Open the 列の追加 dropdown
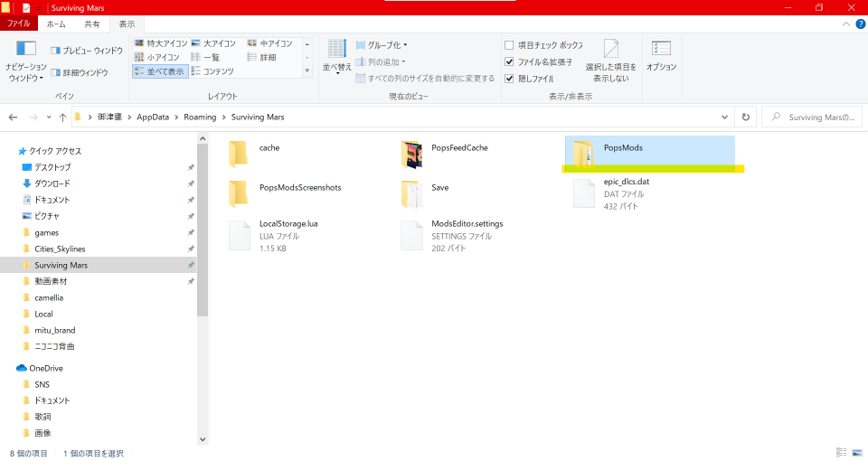 pos(381,62)
